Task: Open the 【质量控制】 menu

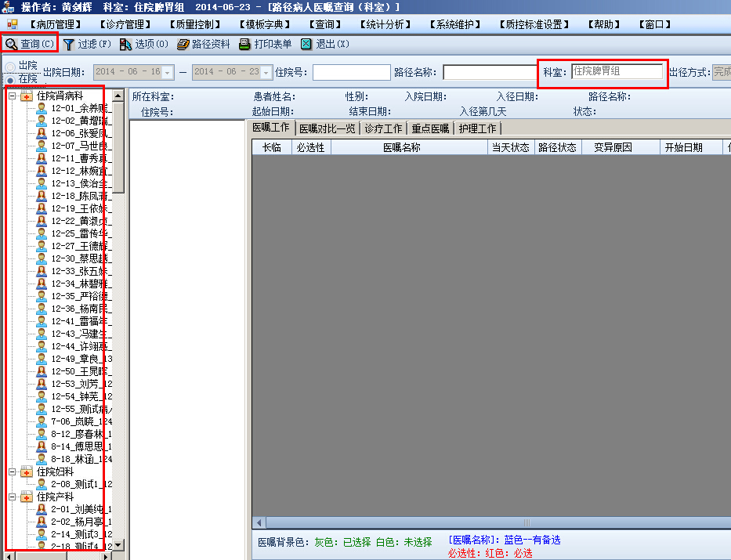Action: (x=195, y=24)
